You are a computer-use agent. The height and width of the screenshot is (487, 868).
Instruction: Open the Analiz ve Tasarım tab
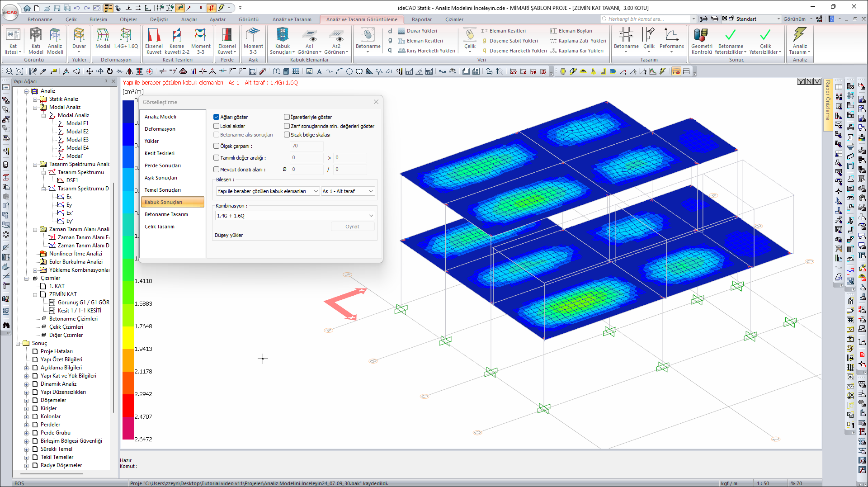292,19
